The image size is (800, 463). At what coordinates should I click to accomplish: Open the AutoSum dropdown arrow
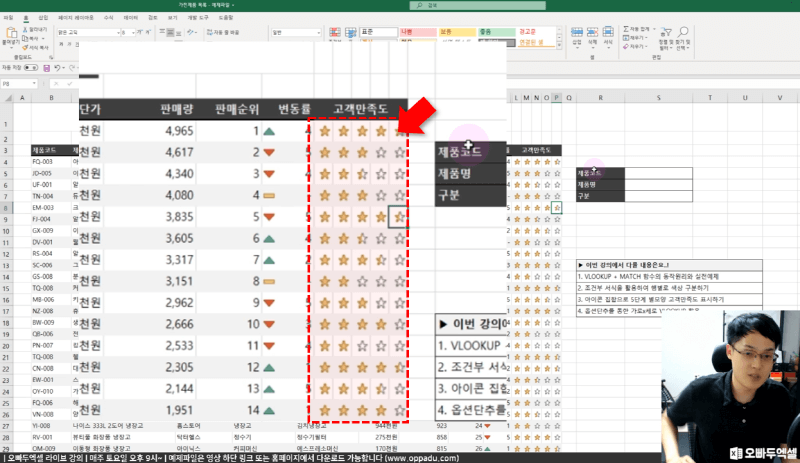[x=654, y=29]
